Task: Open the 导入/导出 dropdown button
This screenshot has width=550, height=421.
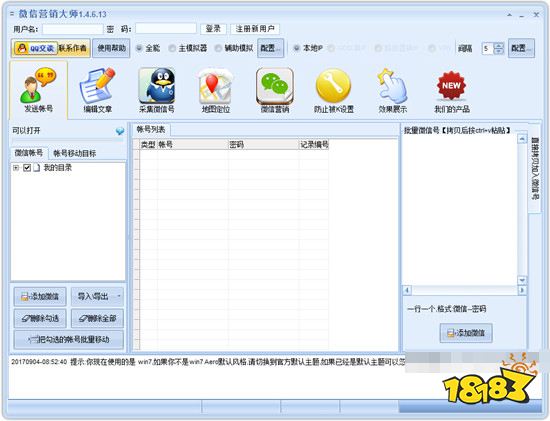Action: [x=97, y=296]
